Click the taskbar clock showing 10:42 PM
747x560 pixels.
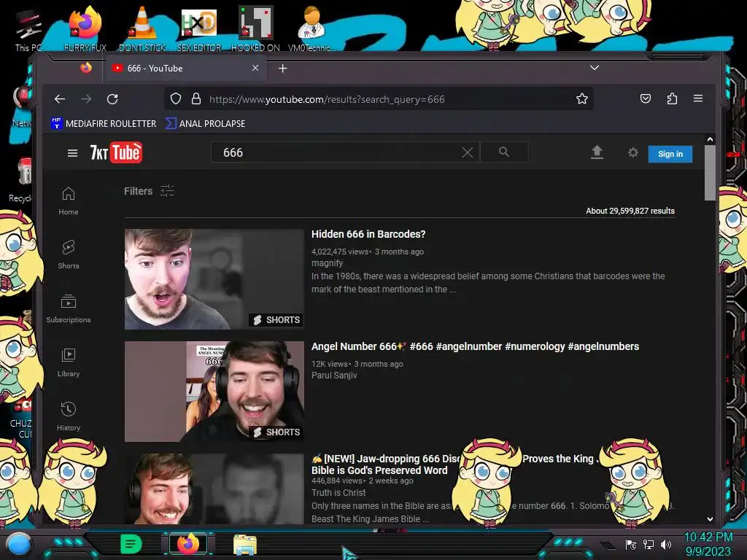coord(708,544)
